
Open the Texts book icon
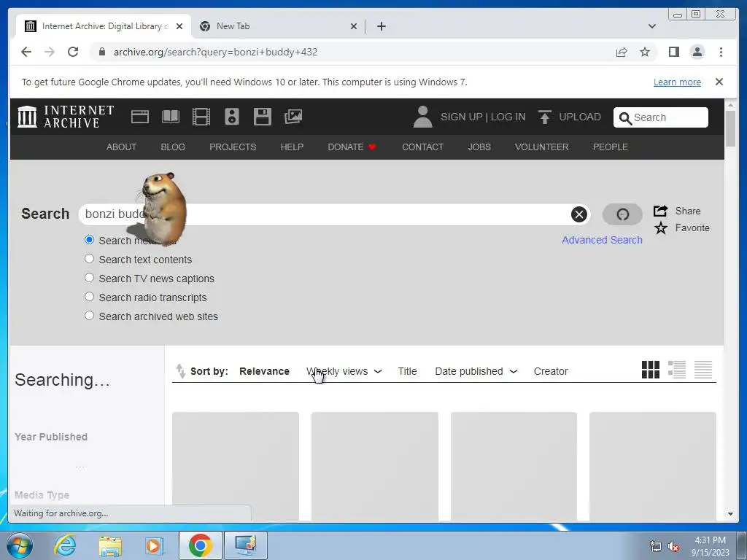[171, 117]
